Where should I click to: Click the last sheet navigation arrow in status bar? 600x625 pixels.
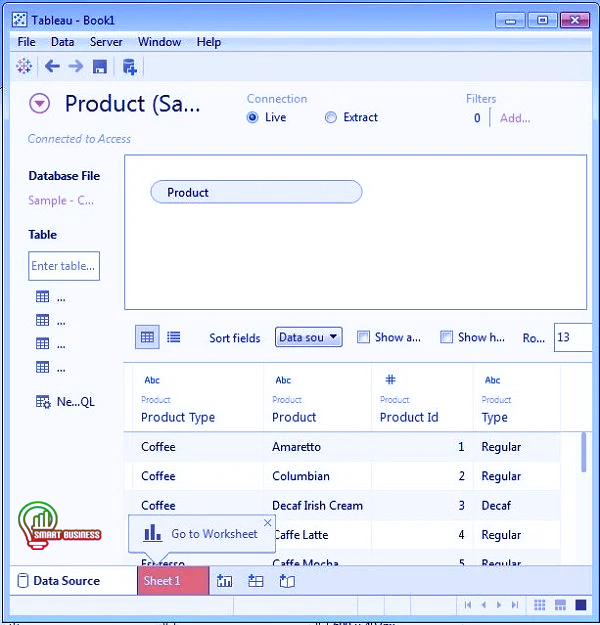pos(515,605)
